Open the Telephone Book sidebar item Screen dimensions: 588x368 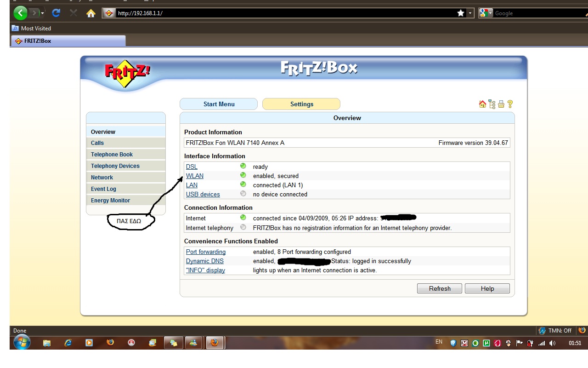tap(125, 155)
